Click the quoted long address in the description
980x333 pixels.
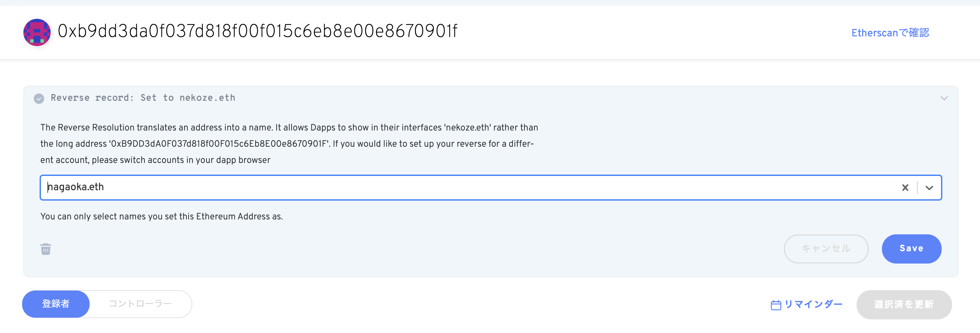[x=219, y=144]
